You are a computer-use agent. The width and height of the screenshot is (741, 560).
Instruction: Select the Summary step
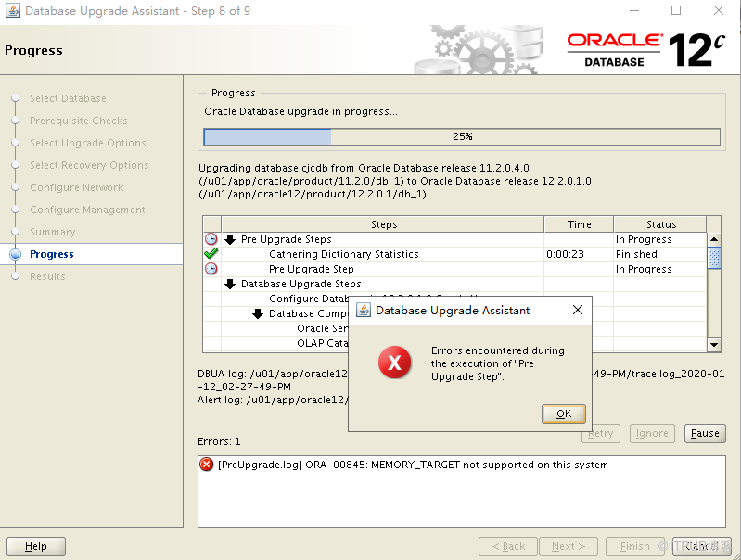(53, 232)
